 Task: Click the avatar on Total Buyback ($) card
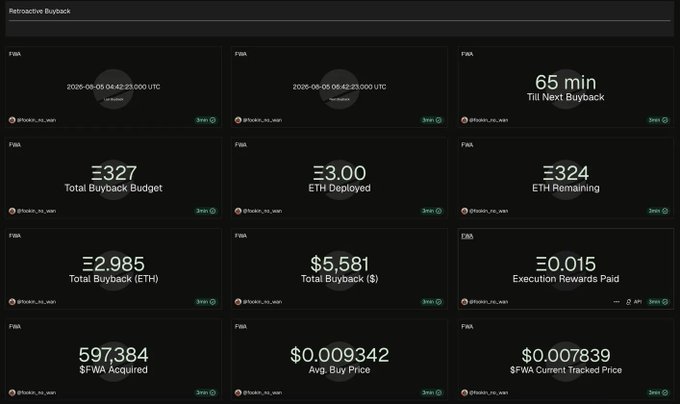238,302
